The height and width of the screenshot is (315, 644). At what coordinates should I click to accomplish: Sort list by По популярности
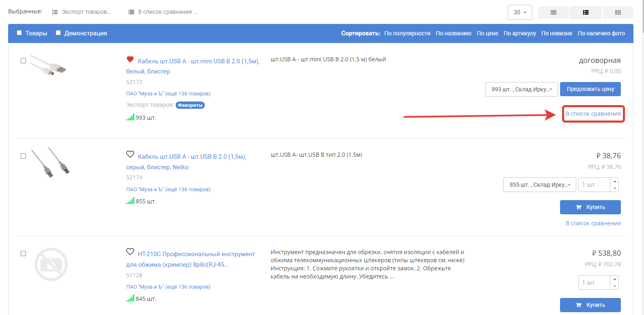coord(407,33)
